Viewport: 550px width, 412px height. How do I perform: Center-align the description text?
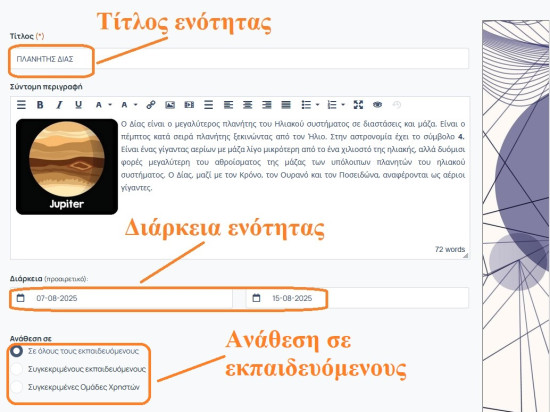coord(248,104)
